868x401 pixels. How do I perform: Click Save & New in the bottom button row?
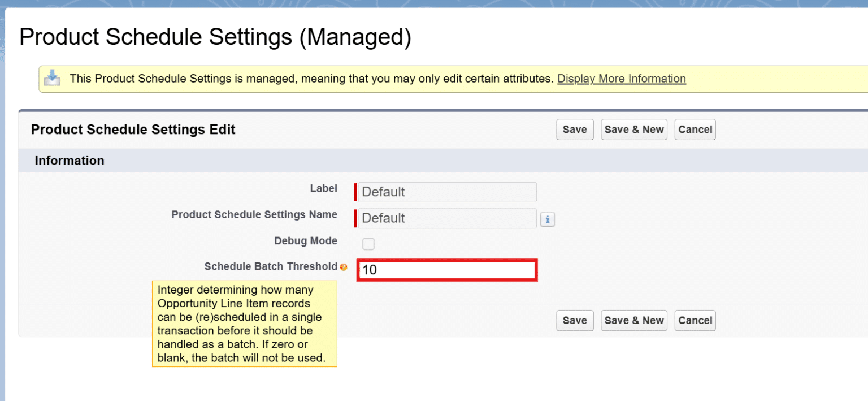click(x=633, y=320)
